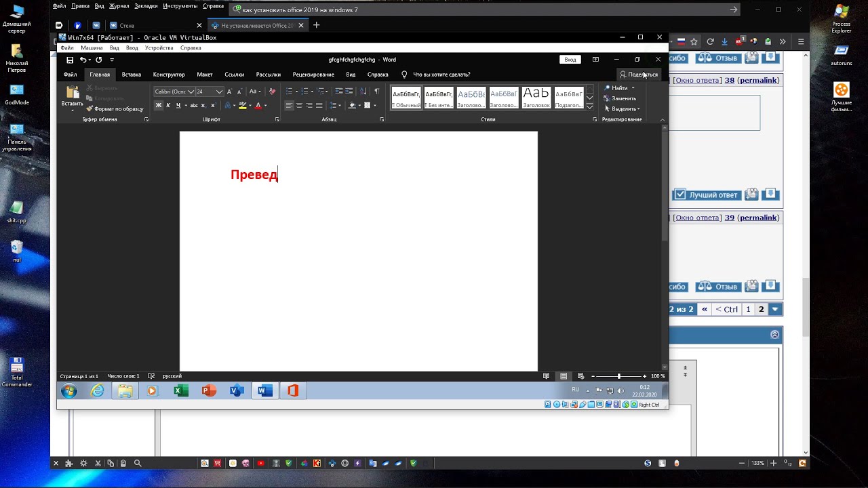Click the Save icon in Word's quick access toolbar
Image resolution: width=868 pixels, height=488 pixels.
[x=70, y=60]
